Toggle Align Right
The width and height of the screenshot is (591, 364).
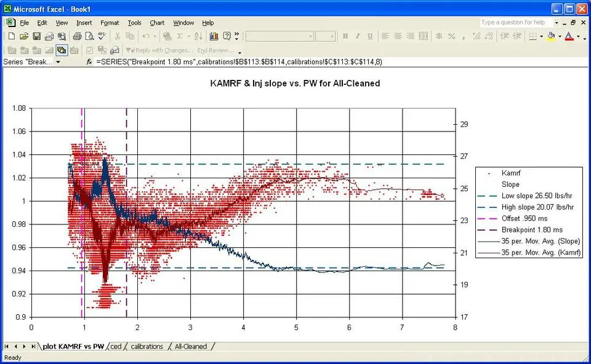[x=410, y=36]
